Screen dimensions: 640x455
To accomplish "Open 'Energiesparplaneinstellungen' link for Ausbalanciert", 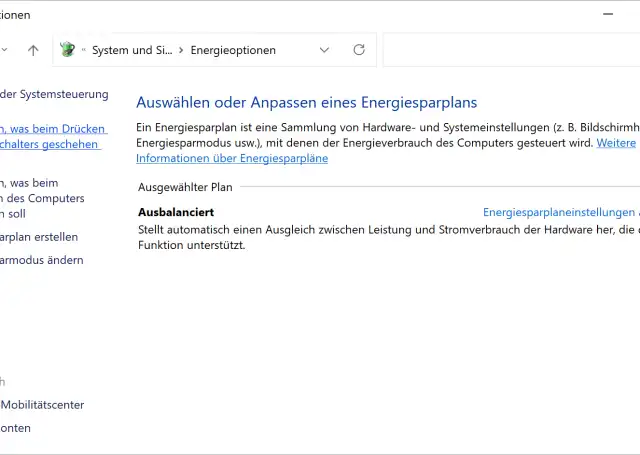I will [559, 212].
